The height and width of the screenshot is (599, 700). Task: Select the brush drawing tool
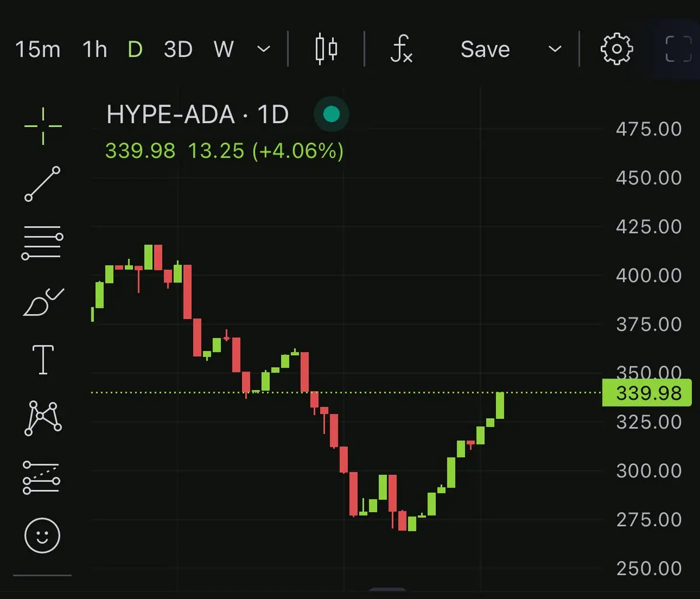(x=43, y=302)
